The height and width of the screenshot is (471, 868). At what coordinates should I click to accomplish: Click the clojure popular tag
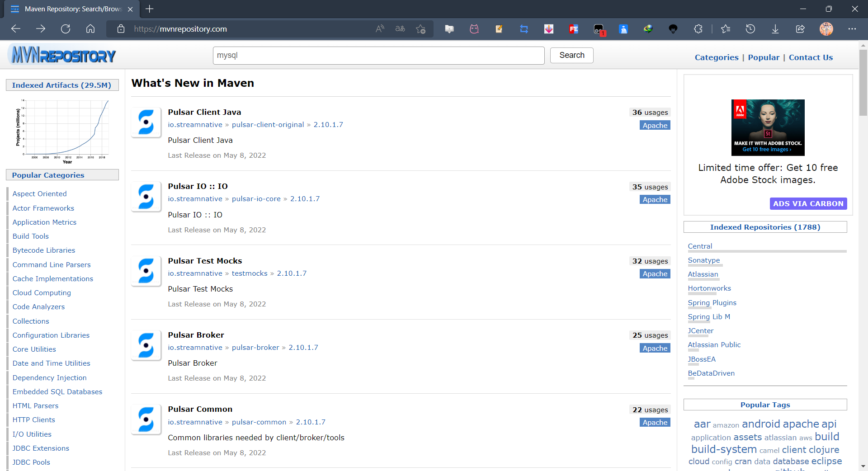(824, 450)
